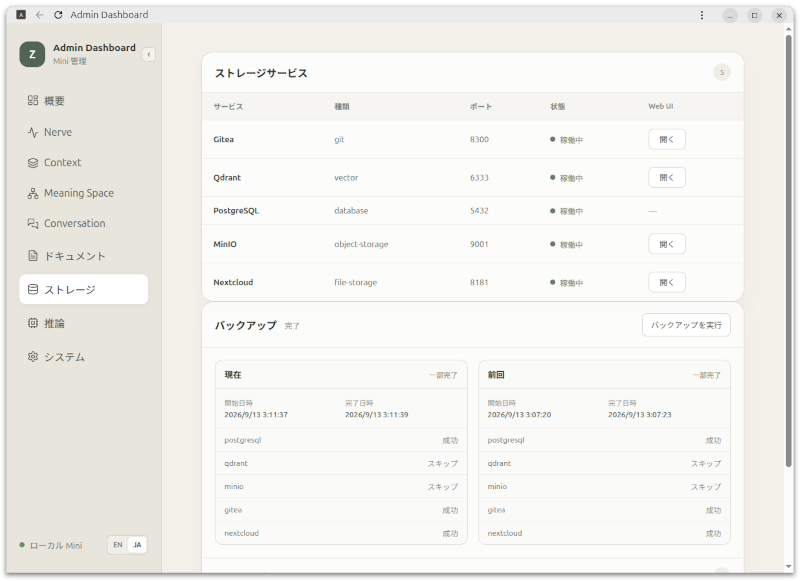The image size is (800, 581).
Task: Click the Conversation chat bubbles icon
Action: 33,223
